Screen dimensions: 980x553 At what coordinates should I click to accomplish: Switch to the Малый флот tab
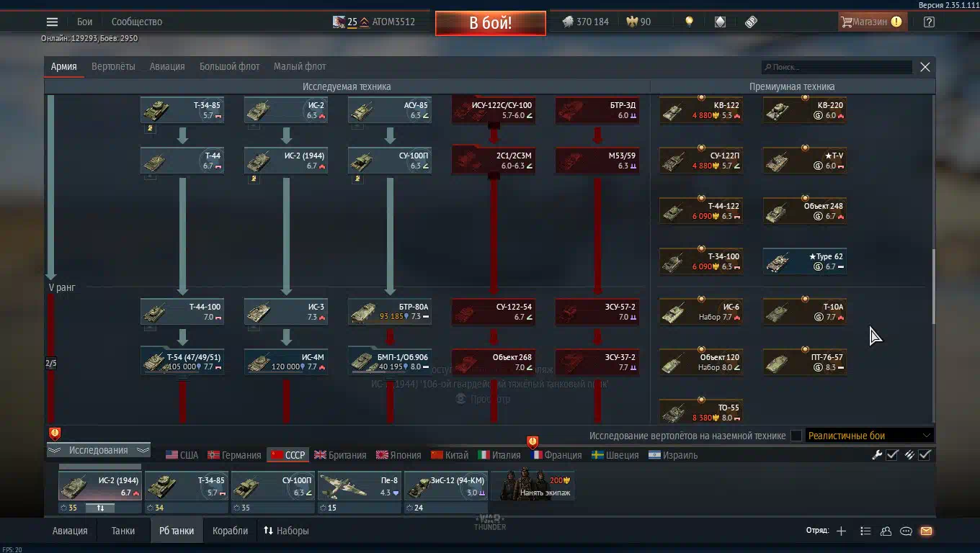[x=300, y=66]
